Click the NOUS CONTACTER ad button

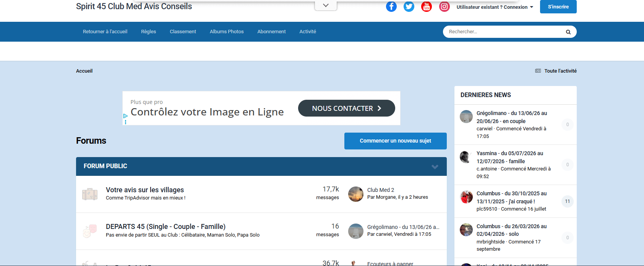pyautogui.click(x=346, y=109)
